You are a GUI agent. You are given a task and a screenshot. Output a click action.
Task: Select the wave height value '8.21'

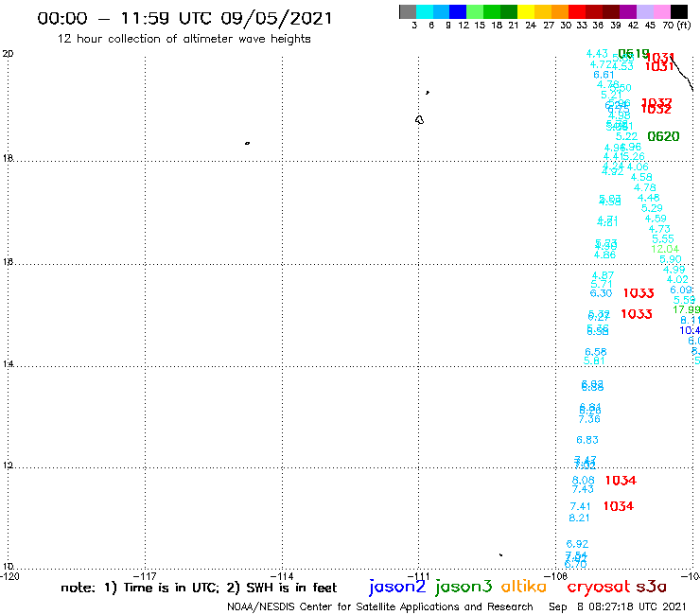tap(579, 518)
